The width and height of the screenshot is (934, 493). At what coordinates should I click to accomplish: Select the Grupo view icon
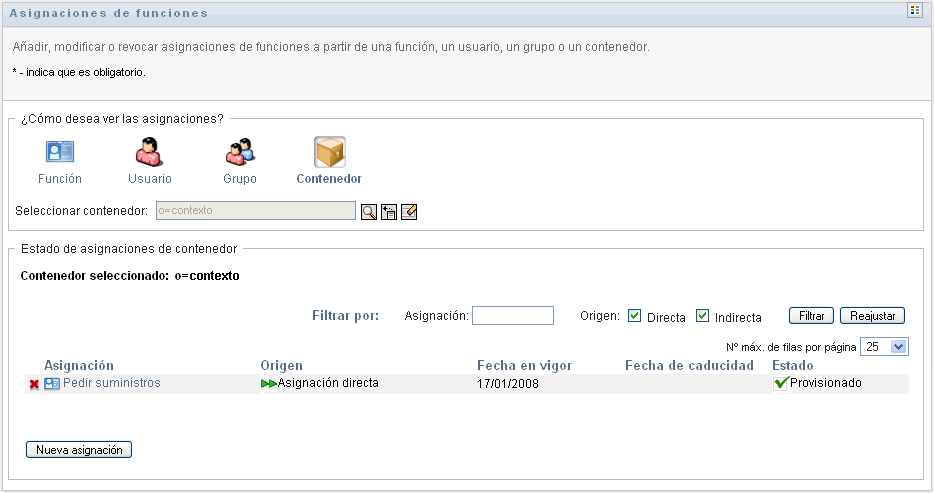pyautogui.click(x=240, y=152)
